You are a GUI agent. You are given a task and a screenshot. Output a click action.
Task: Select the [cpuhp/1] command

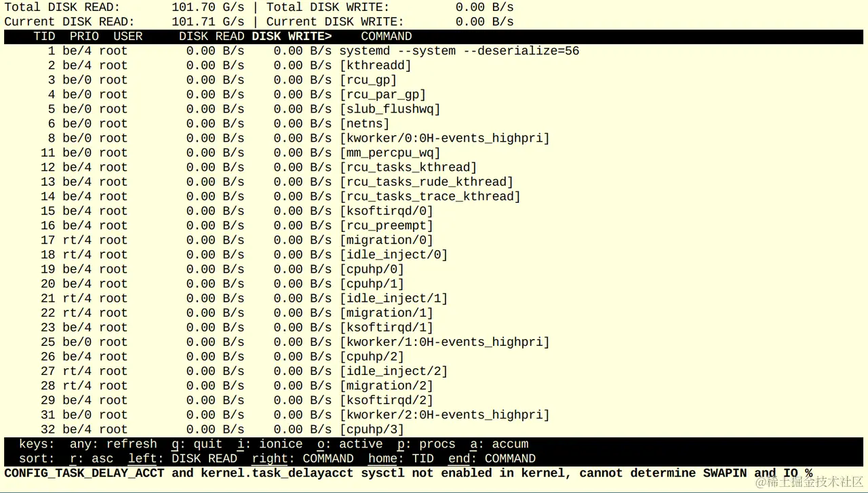point(372,284)
